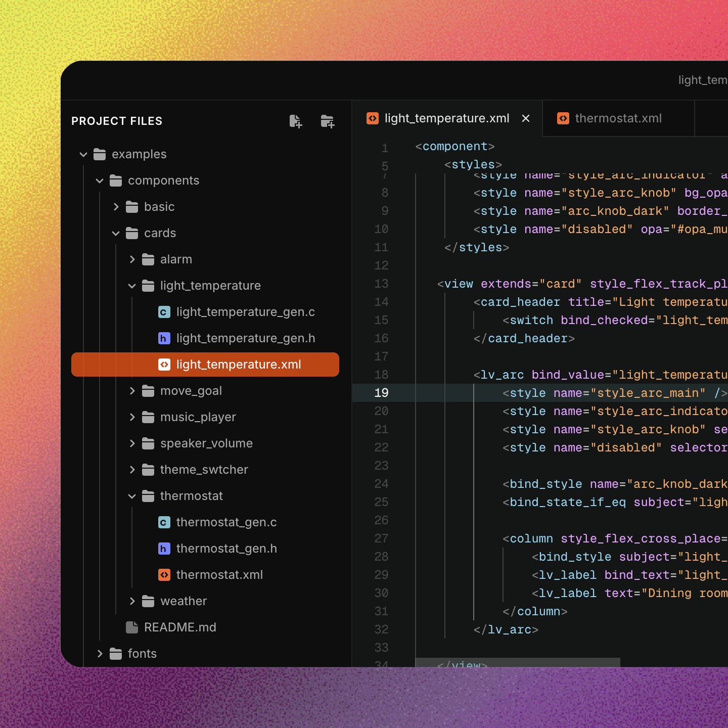This screenshot has width=728, height=728.
Task: Close the light_temperature.xml tab
Action: 526,118
